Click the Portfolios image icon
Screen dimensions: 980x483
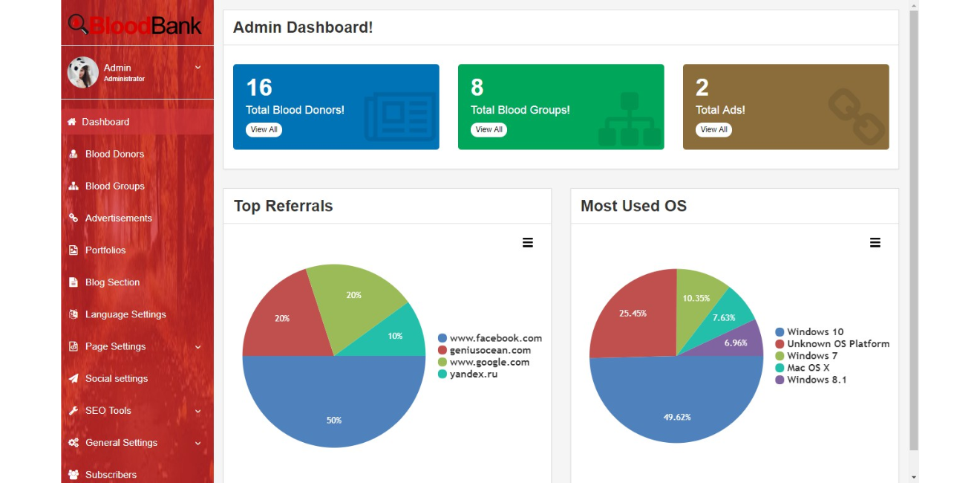tap(73, 250)
